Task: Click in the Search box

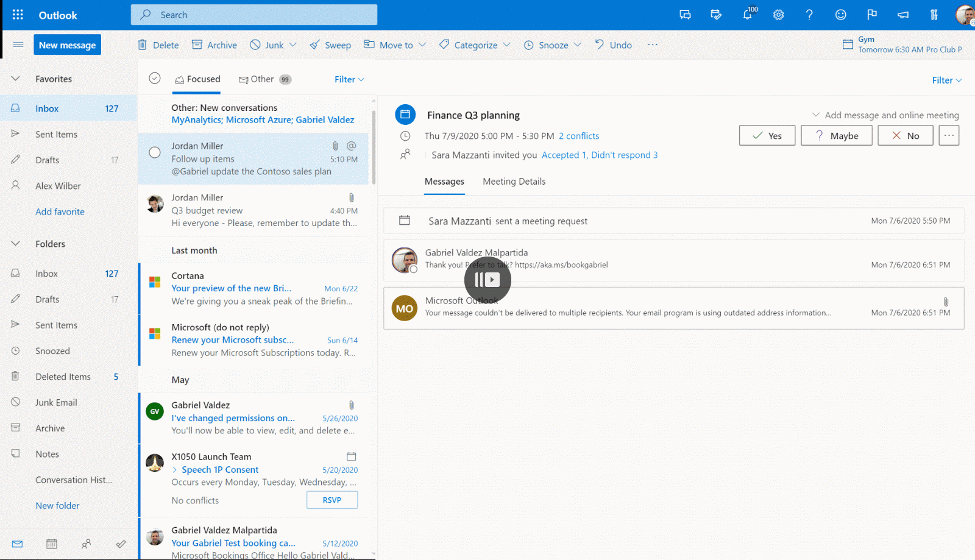Action: coord(254,15)
